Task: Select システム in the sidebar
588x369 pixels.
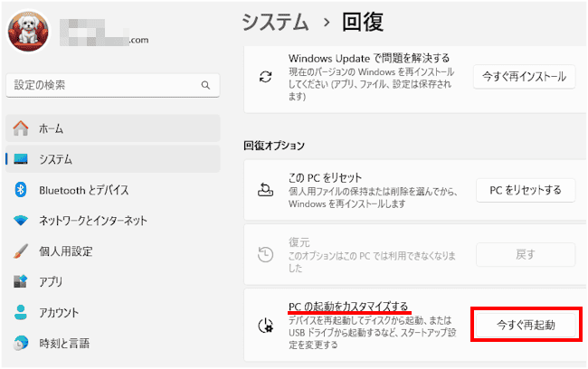Action: click(112, 159)
